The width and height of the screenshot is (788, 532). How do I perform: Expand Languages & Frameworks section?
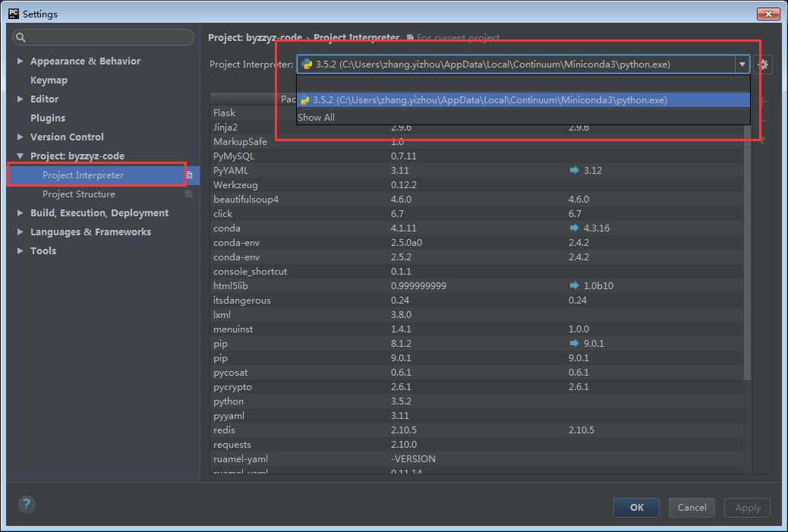[20, 231]
